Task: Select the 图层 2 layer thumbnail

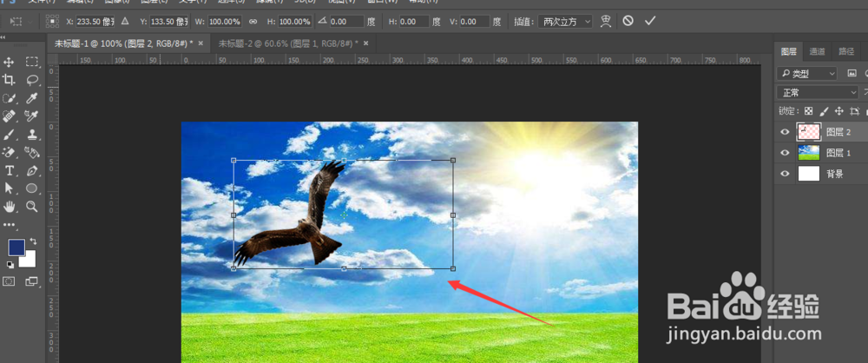Action: pyautogui.click(x=808, y=132)
